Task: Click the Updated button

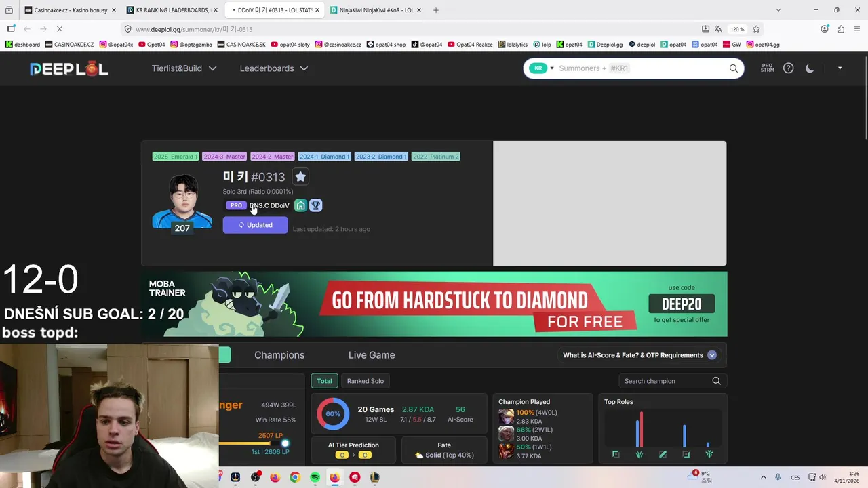Action: point(255,225)
